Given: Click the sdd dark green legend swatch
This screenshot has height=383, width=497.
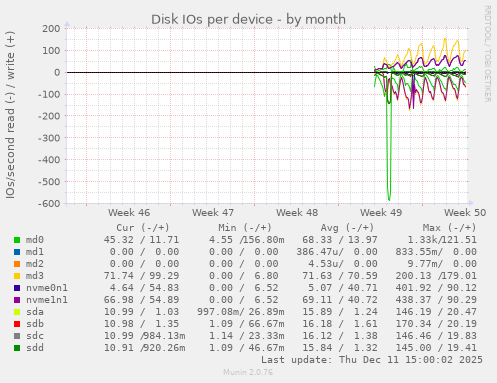Looking at the screenshot, I should [x=17, y=348].
